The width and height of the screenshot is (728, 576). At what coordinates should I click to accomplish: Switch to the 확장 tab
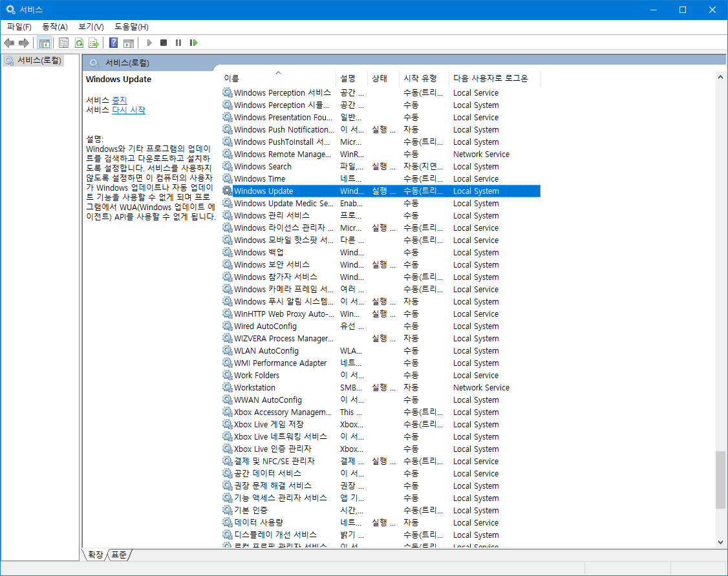coord(95,555)
